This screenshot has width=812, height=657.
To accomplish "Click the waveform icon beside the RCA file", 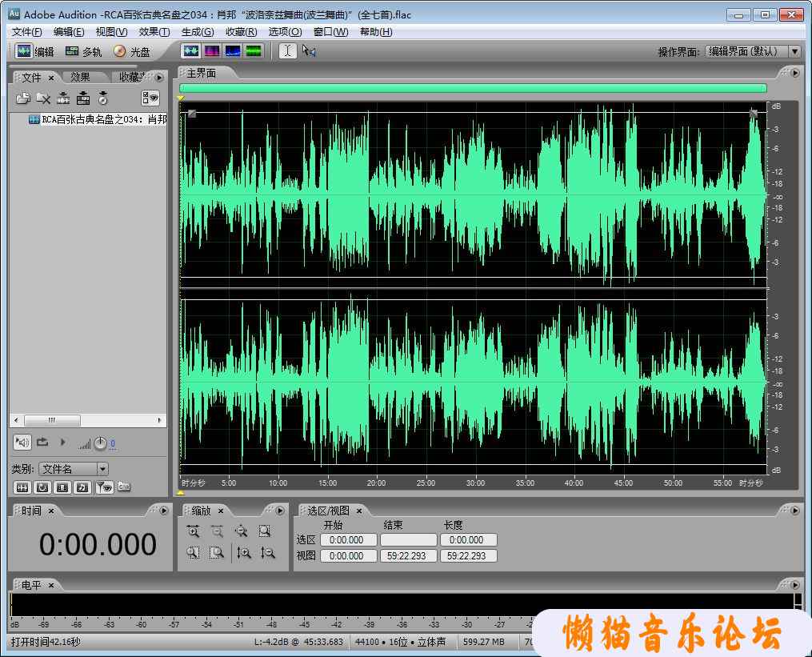I will tap(34, 120).
